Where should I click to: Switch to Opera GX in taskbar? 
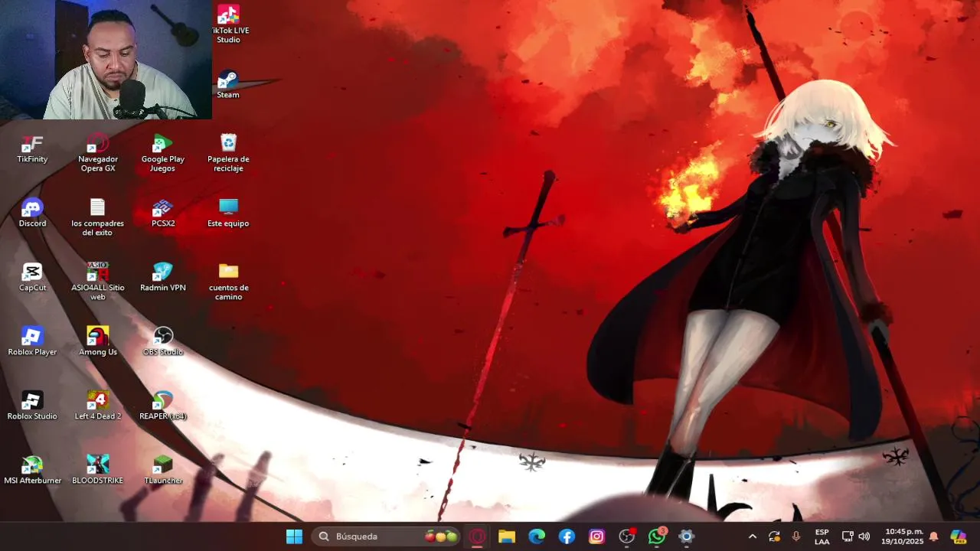[477, 536]
